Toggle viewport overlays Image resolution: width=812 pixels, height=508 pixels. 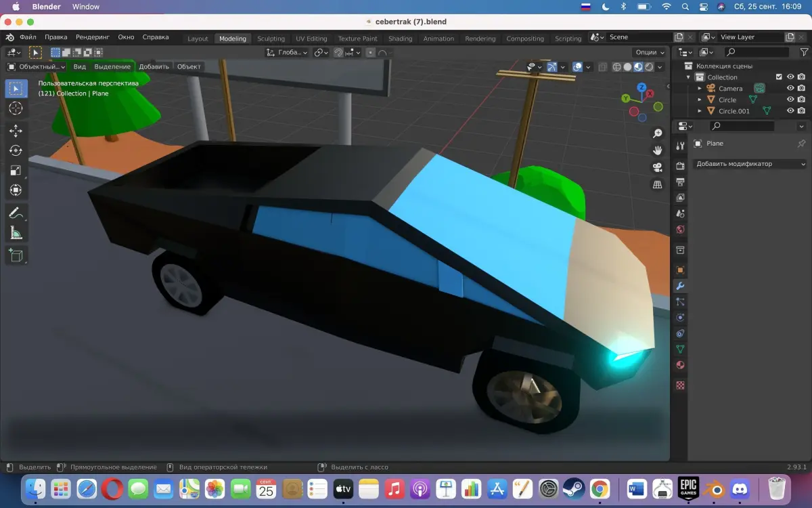[577, 67]
